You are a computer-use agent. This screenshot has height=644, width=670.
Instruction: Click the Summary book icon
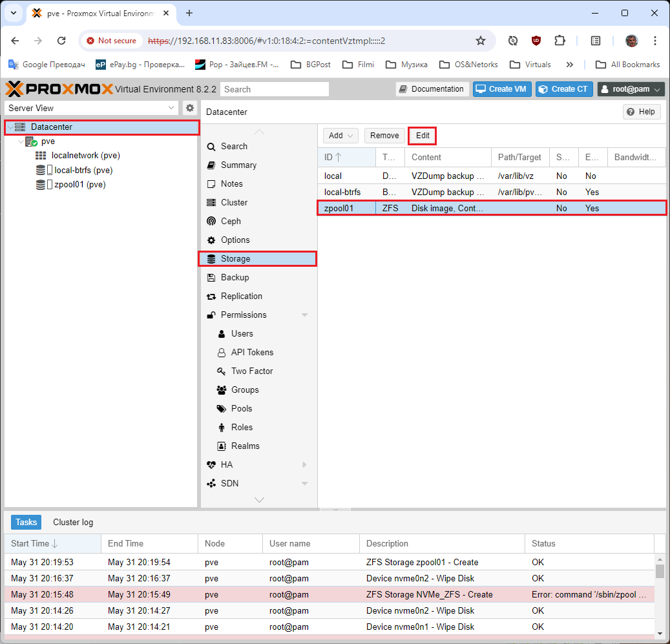[211, 165]
